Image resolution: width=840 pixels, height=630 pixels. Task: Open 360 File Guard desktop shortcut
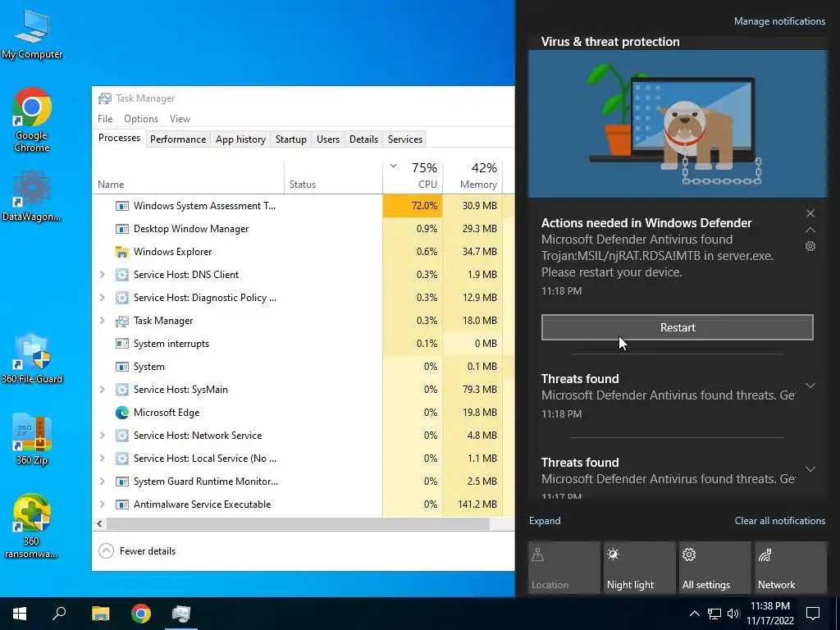click(32, 358)
